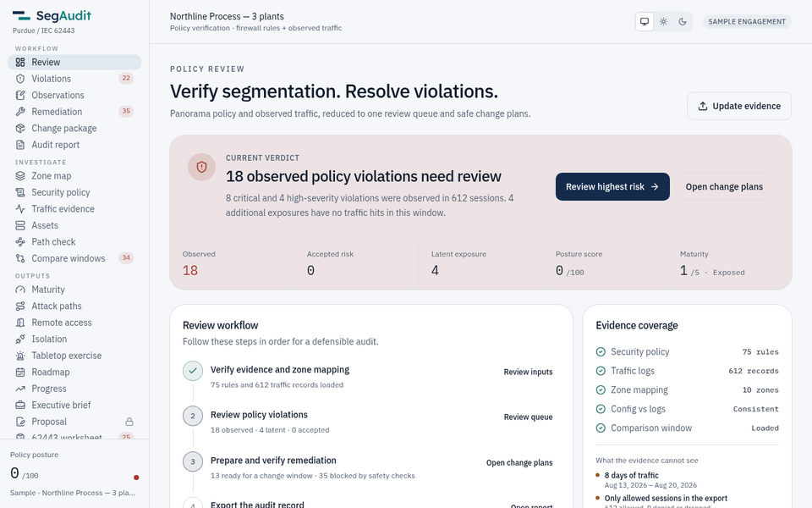Click Open change plans link in step 3

(519, 463)
